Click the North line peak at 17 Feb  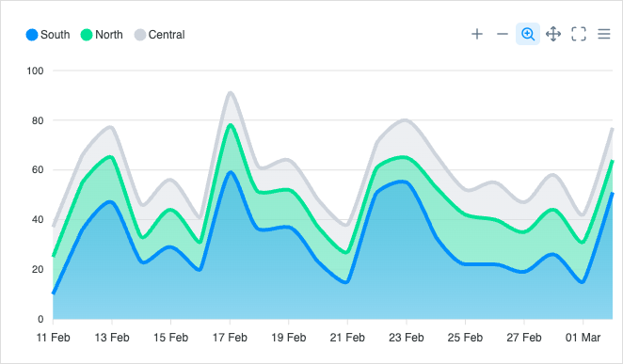point(230,125)
